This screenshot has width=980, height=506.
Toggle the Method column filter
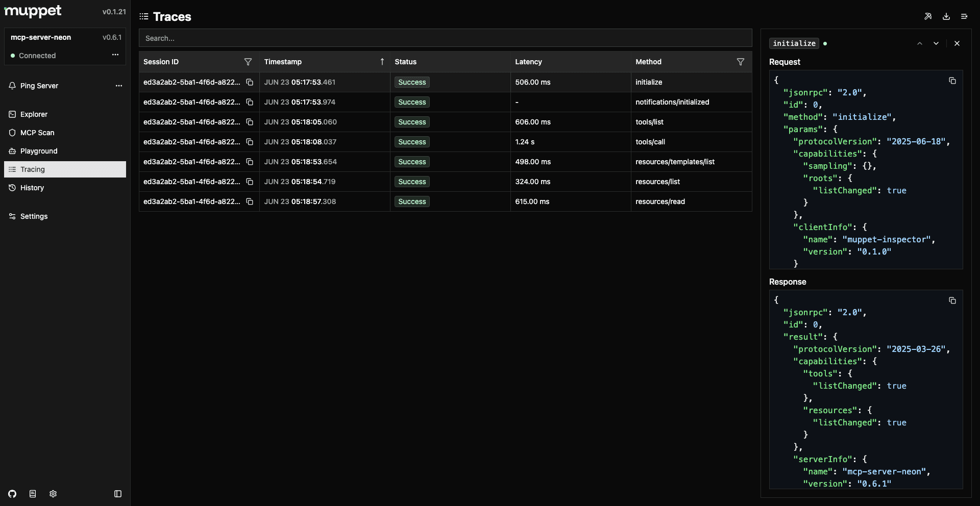click(x=741, y=62)
